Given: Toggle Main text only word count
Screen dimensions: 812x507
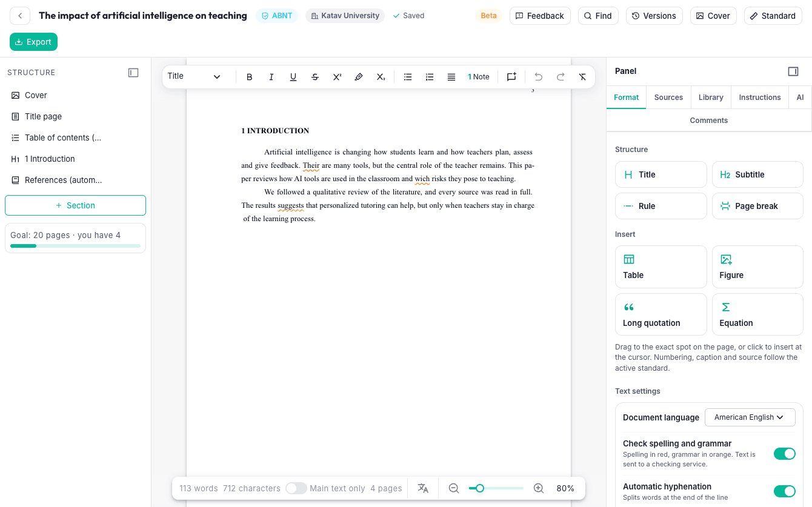Looking at the screenshot, I should tap(296, 488).
